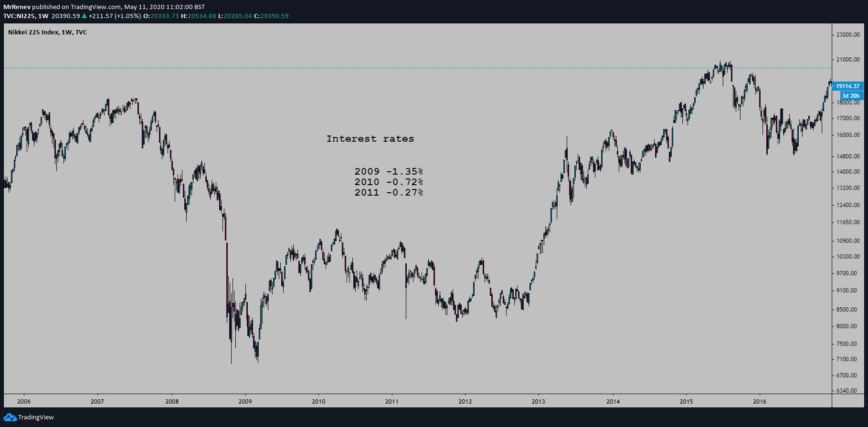This screenshot has width=868, height=427.
Task: Click the 9700.00 price scale label
Action: (x=847, y=273)
